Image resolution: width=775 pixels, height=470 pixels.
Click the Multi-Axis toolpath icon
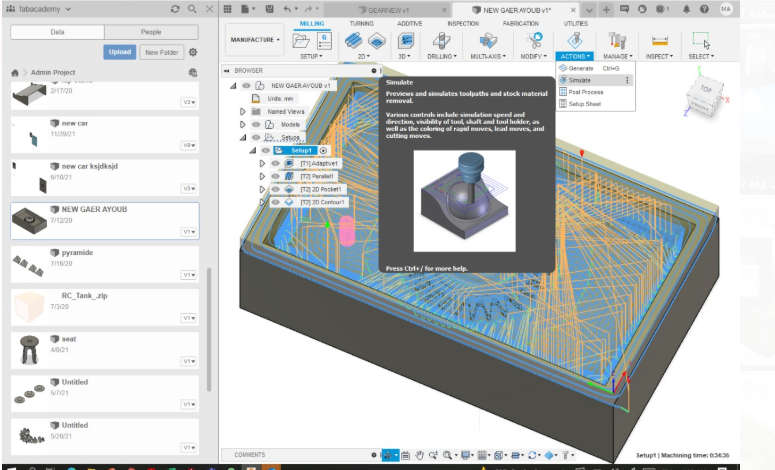pyautogui.click(x=488, y=41)
